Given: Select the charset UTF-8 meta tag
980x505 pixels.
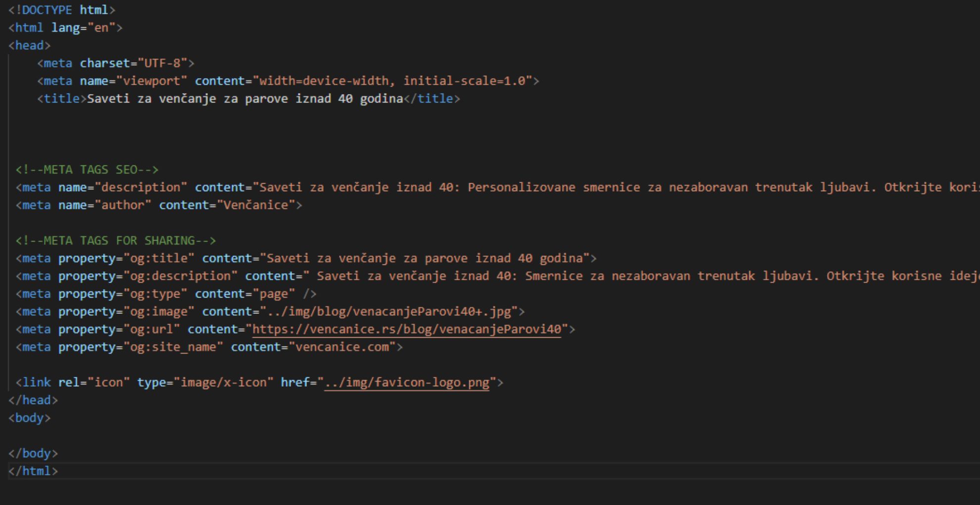Looking at the screenshot, I should [x=114, y=63].
